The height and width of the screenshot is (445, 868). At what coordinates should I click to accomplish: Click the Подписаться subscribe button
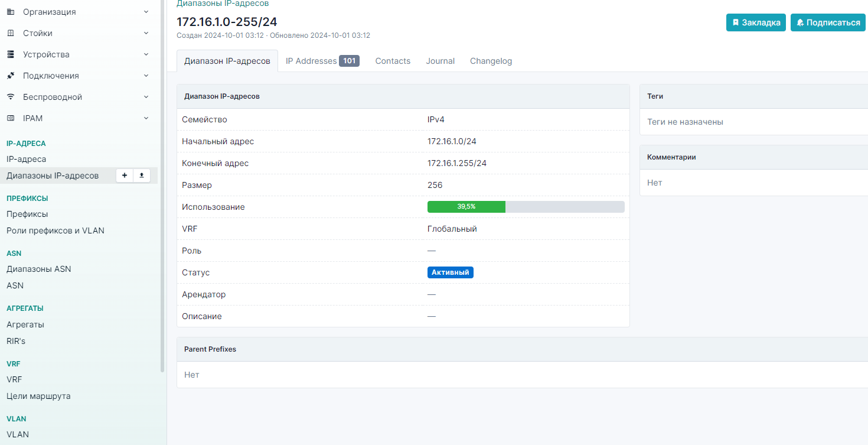pos(828,22)
